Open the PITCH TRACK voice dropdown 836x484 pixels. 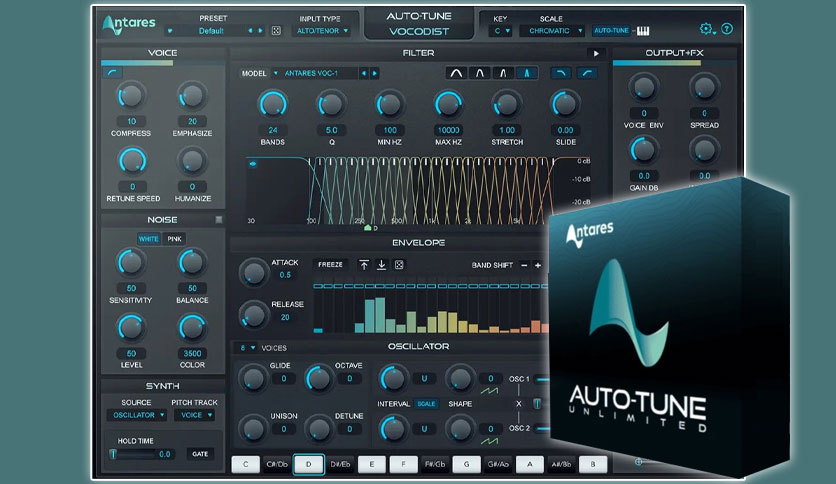click(x=195, y=415)
